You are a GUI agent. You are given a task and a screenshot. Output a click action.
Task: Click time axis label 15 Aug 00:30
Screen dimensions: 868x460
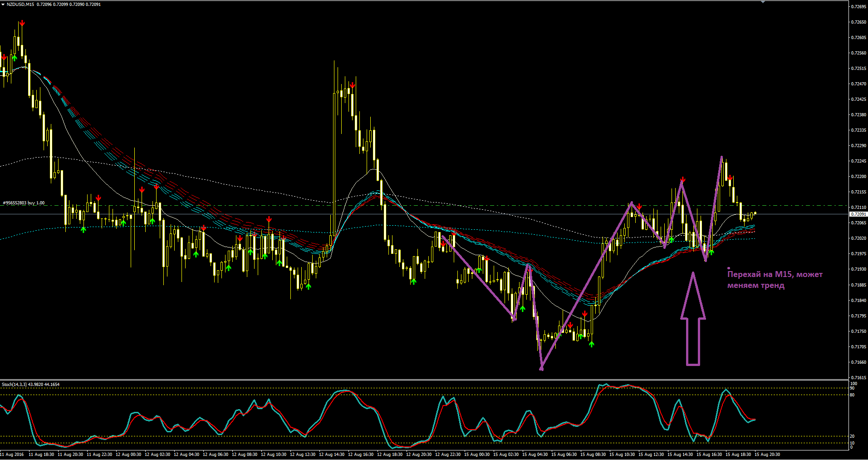(x=477, y=454)
